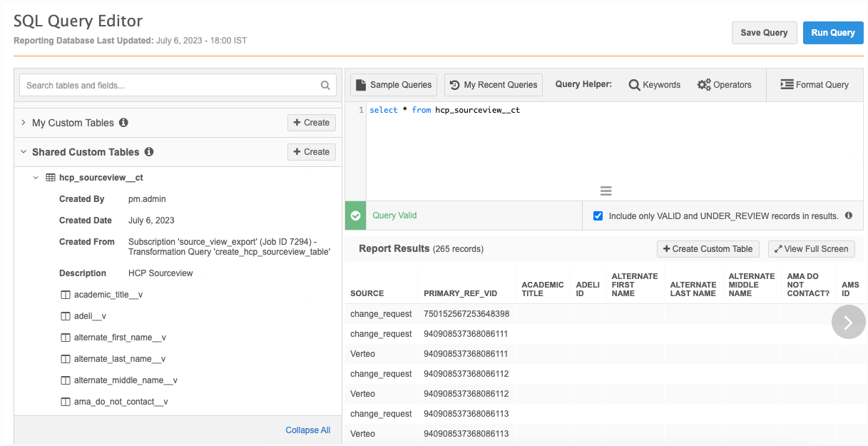Image resolution: width=868 pixels, height=446 pixels.
Task: Click info icon beside Shared Custom Tables
Action: point(149,152)
